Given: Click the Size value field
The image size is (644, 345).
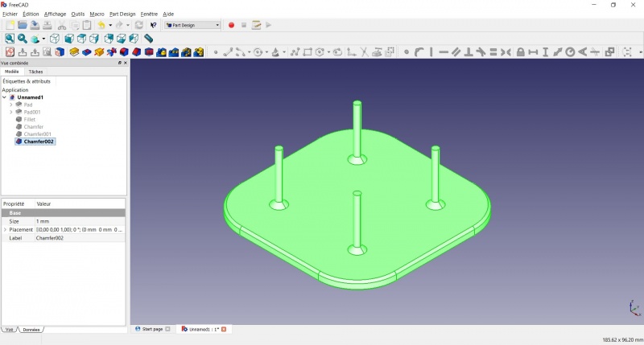Looking at the screenshot, I should [x=80, y=221].
